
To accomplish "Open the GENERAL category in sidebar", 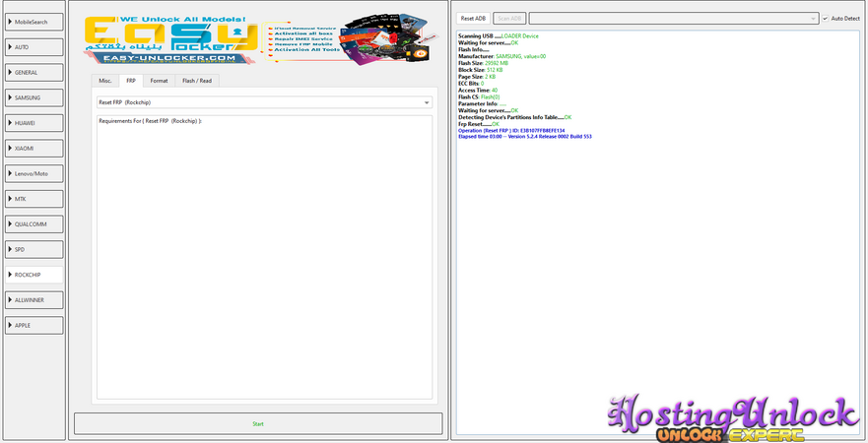I will pyautogui.click(x=33, y=72).
